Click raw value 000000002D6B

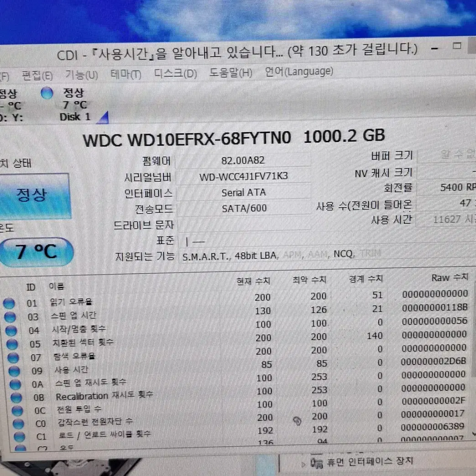point(434,361)
